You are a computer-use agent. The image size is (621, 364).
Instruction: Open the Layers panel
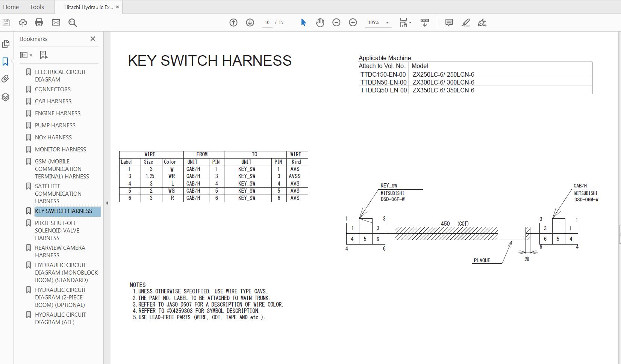pyautogui.click(x=5, y=97)
